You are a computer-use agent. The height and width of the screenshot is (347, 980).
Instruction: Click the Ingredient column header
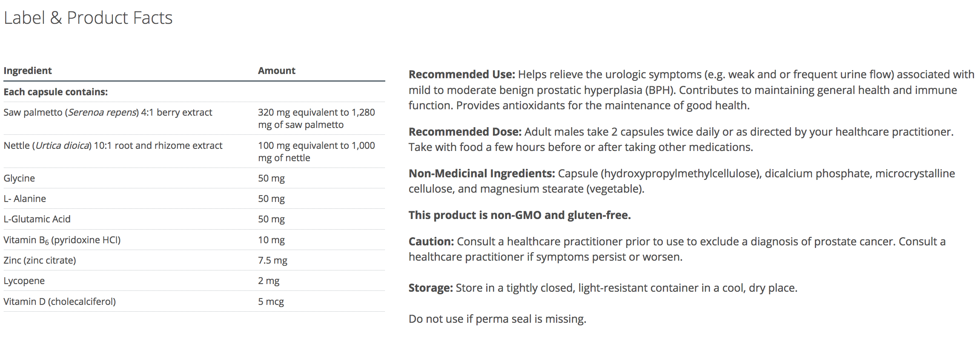[x=28, y=71]
